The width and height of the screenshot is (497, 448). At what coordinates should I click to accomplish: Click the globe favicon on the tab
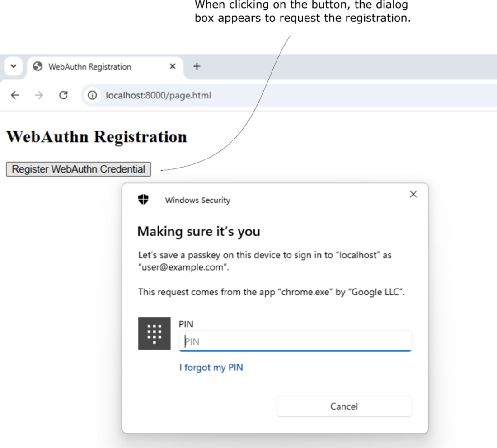pos(38,67)
